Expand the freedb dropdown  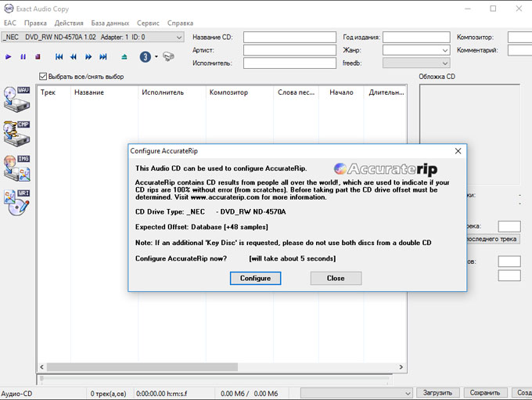(444, 63)
